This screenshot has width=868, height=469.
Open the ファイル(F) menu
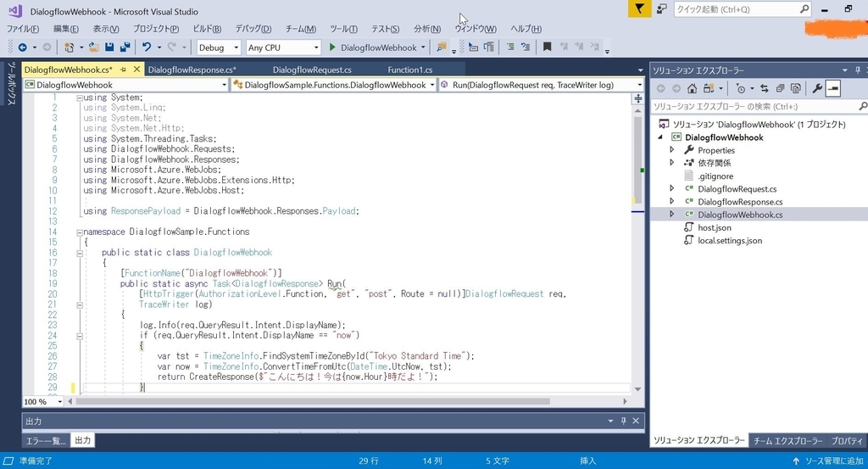(23, 29)
